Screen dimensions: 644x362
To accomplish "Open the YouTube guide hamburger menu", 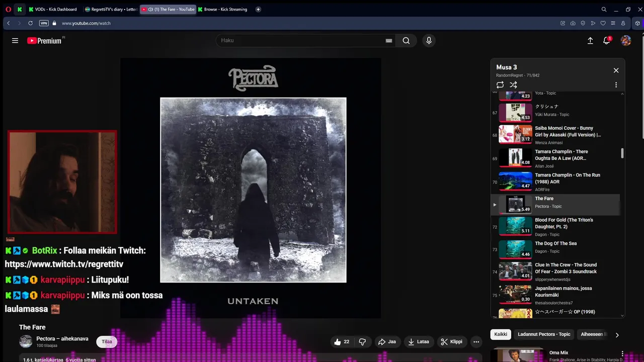I will tap(15, 41).
